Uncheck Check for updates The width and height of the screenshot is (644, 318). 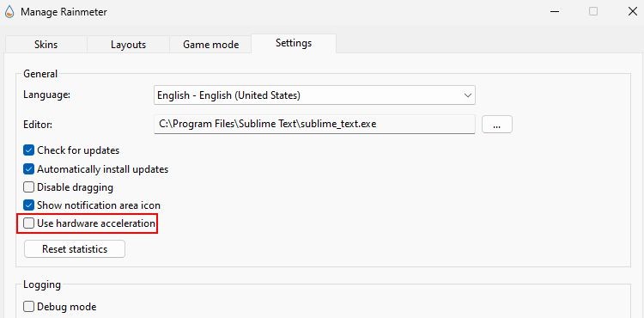point(28,150)
